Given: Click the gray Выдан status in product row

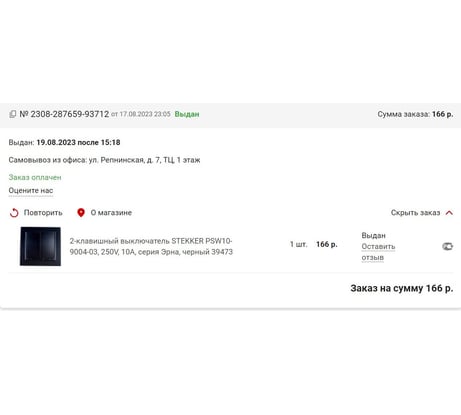Looking at the screenshot, I should (373, 235).
